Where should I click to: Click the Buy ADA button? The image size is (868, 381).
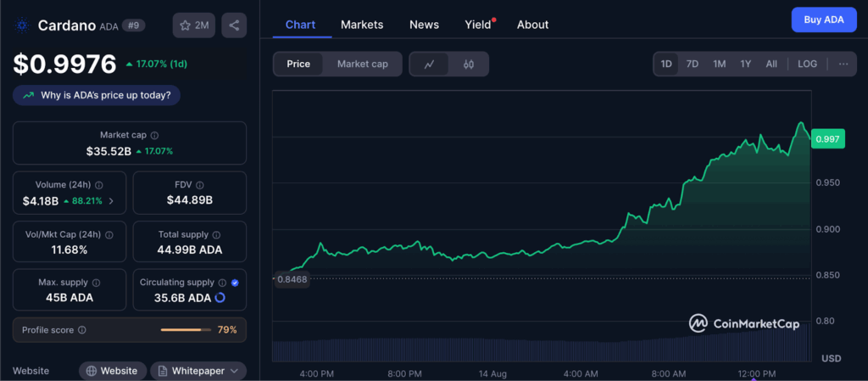(x=823, y=20)
